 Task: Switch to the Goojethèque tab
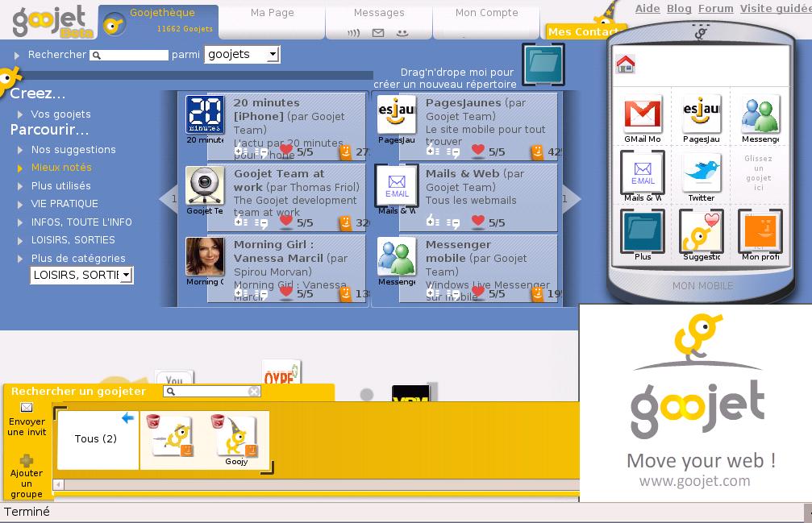click(159, 22)
